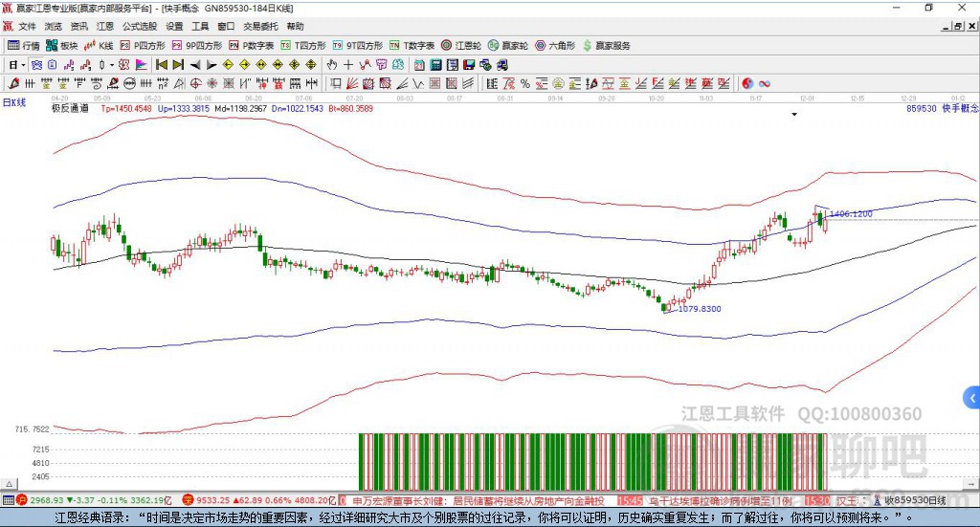Step forward with the black right arrow
Viewport: 980px width, 527px height.
tap(212, 65)
